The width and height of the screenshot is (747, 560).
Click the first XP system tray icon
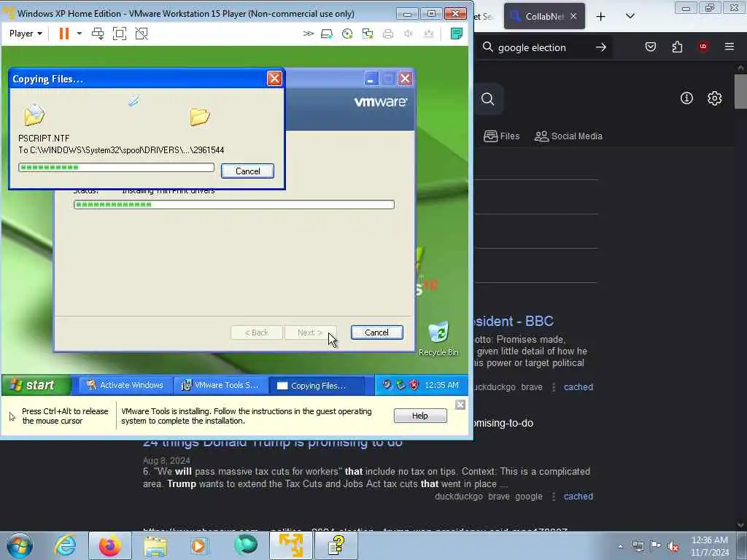pos(387,385)
